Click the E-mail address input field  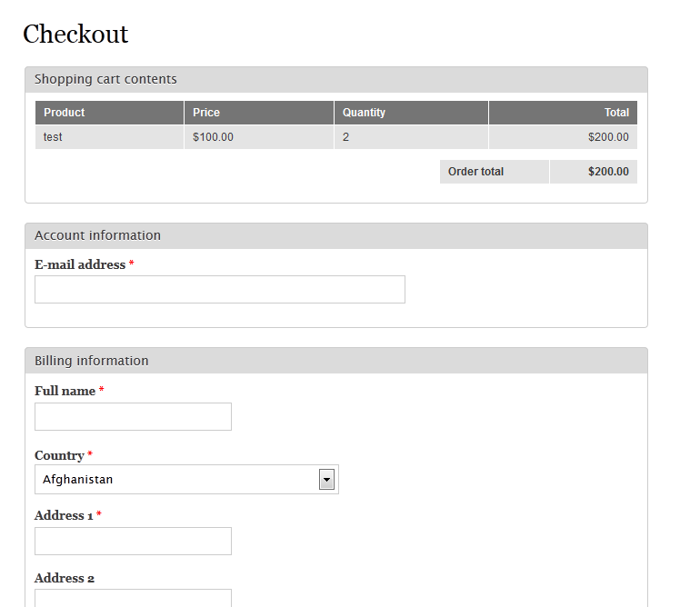pyautogui.click(x=220, y=289)
